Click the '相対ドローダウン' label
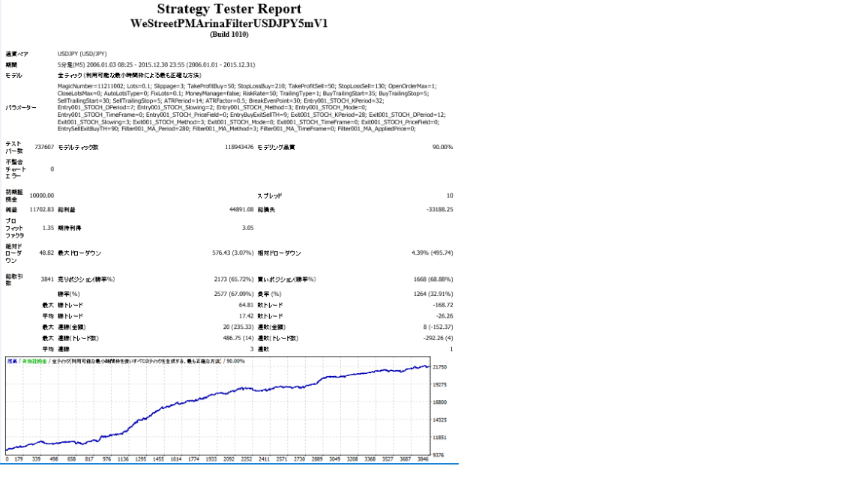Viewport: 868px width, 502px height. click(x=280, y=253)
